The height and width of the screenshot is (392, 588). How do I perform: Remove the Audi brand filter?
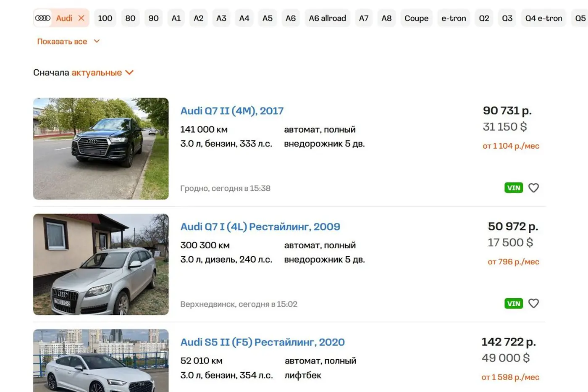tap(81, 18)
